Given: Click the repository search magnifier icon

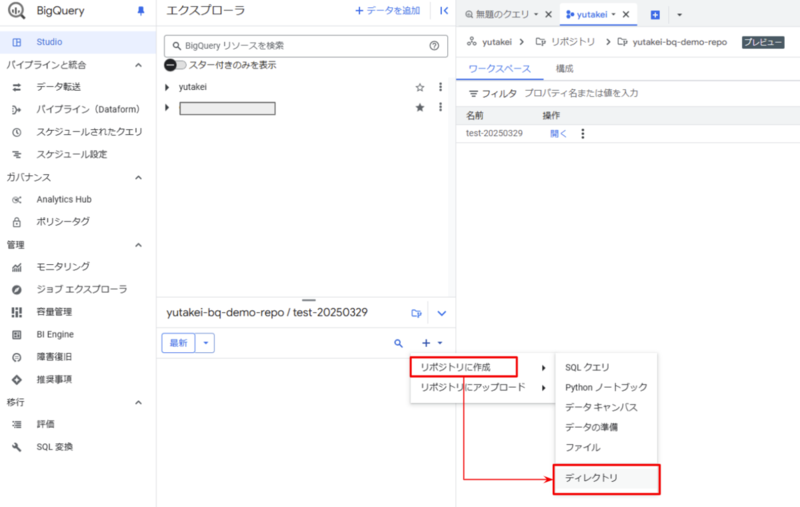Looking at the screenshot, I should (x=398, y=343).
